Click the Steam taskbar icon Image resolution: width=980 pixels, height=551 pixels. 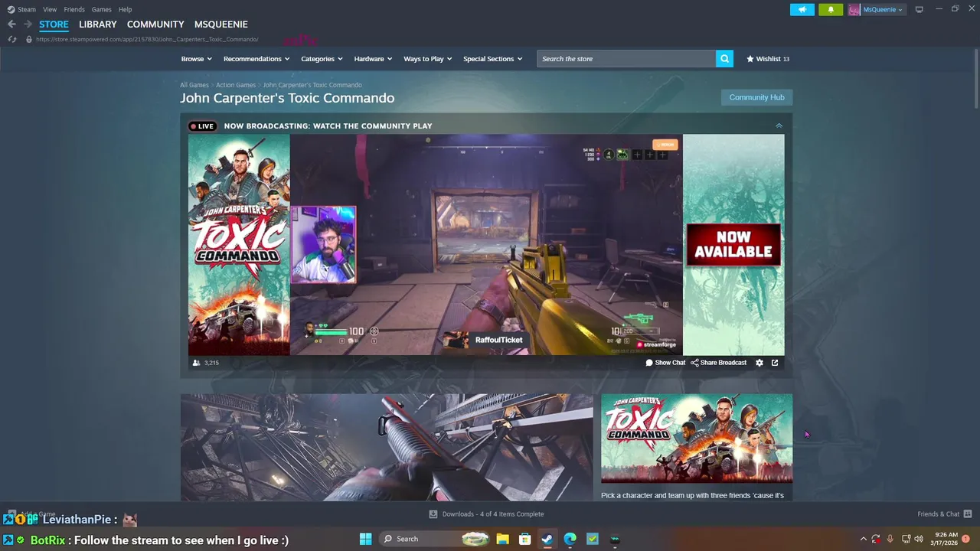click(547, 539)
